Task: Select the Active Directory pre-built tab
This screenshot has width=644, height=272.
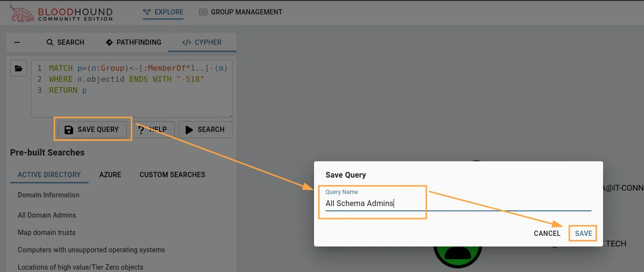Action: click(49, 175)
